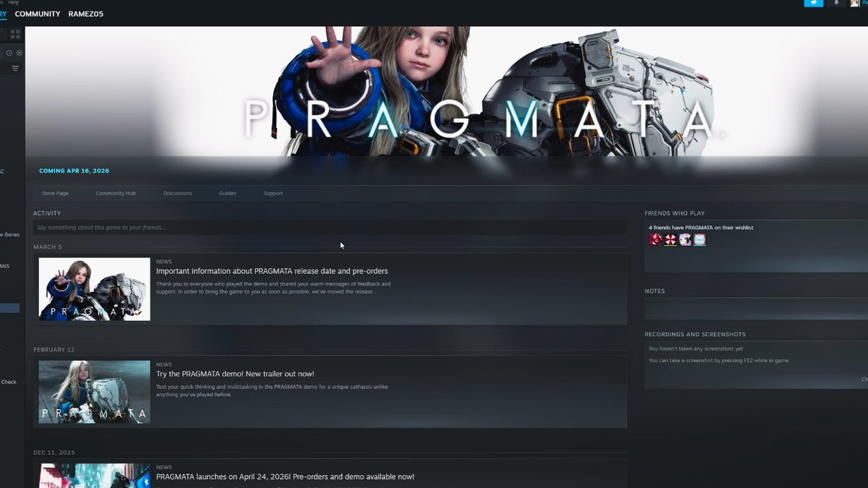Open Umbrella logo friend avatar
The width and height of the screenshot is (868, 488).
(x=671, y=239)
